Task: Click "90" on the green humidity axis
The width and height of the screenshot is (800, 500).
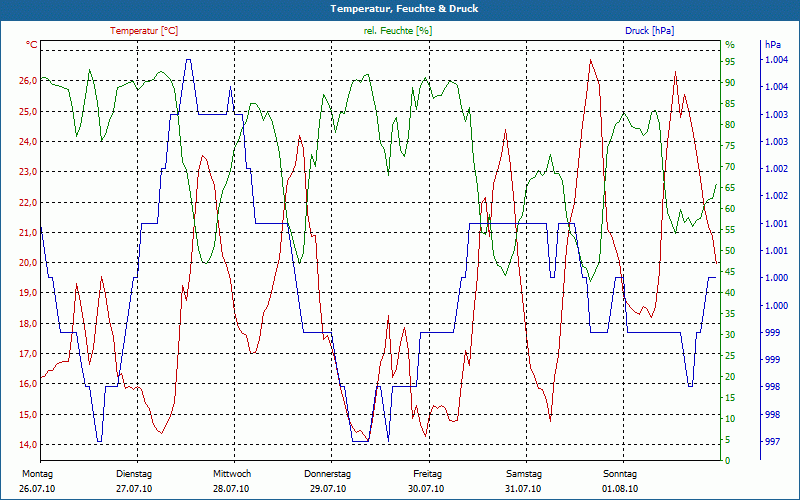Action: coord(730,83)
